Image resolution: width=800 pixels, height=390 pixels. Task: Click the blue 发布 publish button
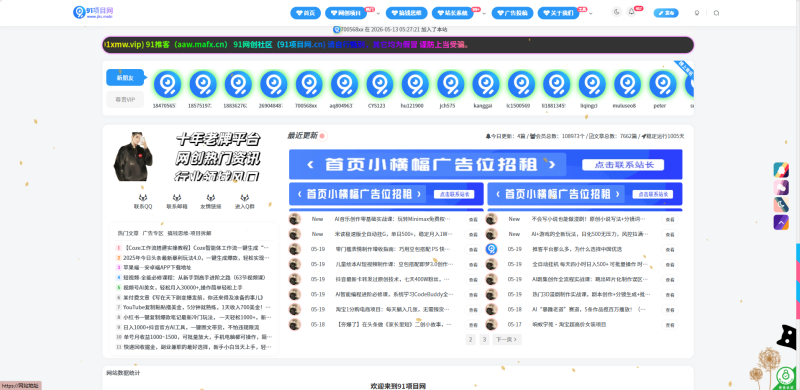tap(666, 13)
